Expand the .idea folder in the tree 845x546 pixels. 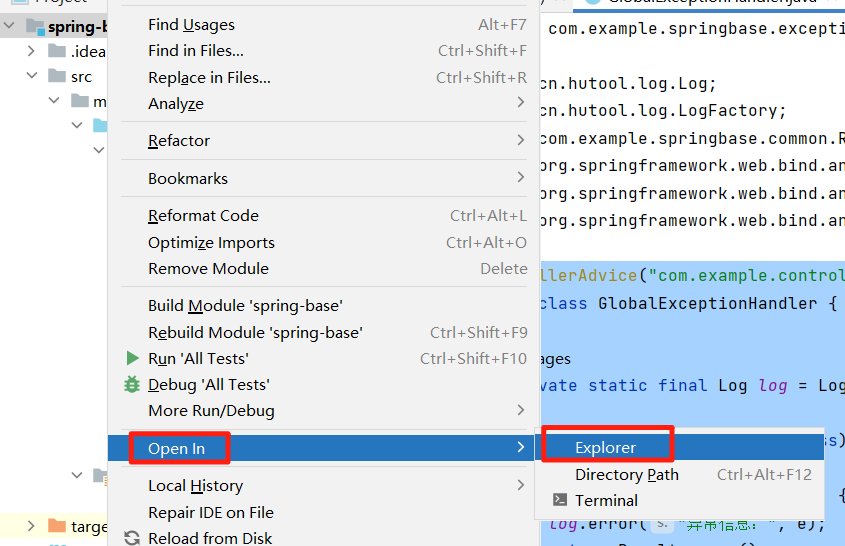[x=31, y=51]
